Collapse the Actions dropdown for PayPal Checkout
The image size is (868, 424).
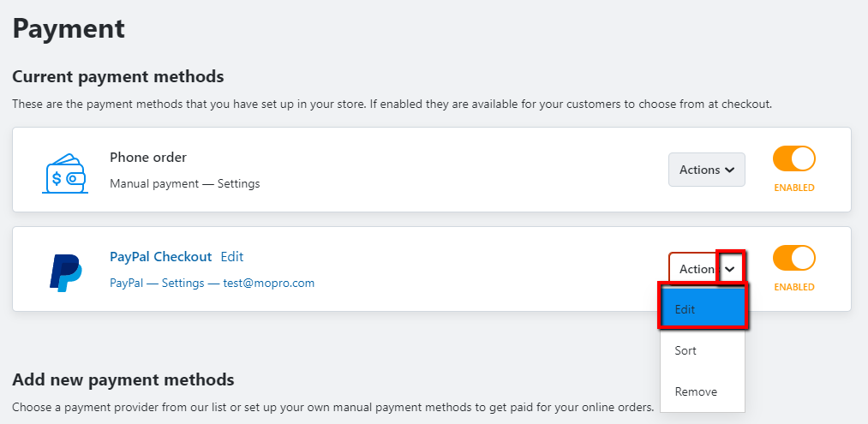tap(707, 269)
